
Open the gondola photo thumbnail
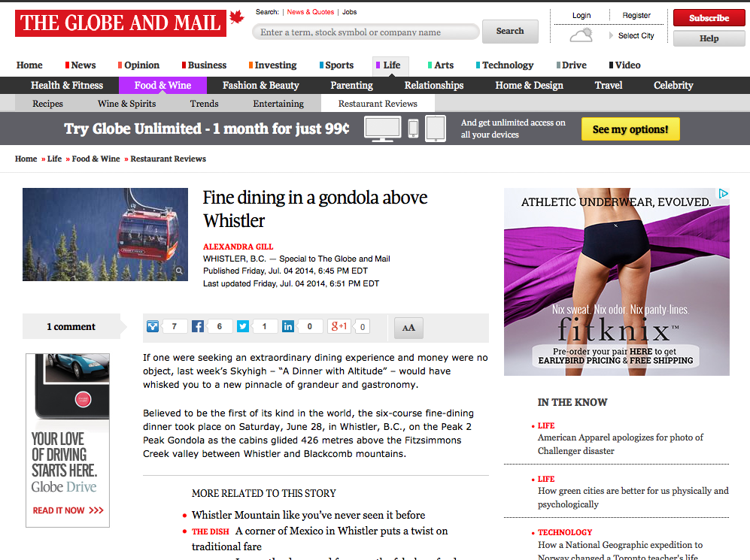(x=105, y=234)
